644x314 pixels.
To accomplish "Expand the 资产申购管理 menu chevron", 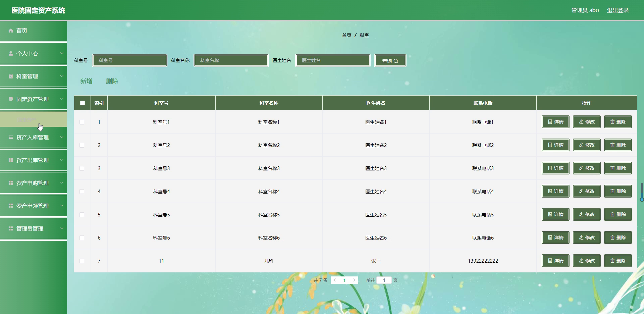I will (62, 182).
